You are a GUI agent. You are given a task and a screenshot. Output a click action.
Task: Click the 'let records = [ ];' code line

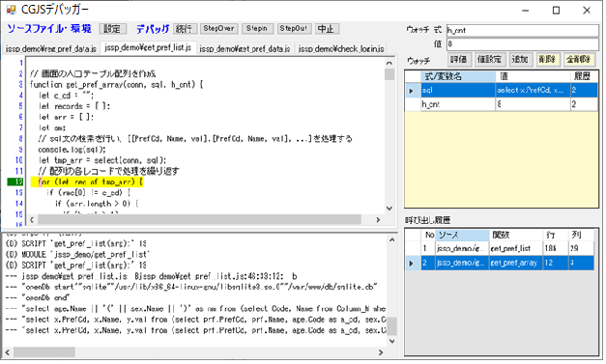point(73,106)
